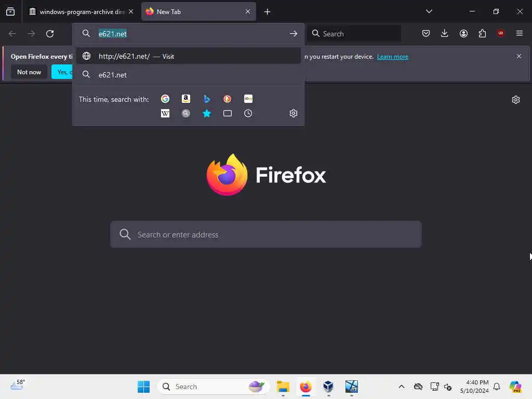Screen dimensions: 532x399
Task: Search open tabs using the tab icon
Action: click(228, 113)
